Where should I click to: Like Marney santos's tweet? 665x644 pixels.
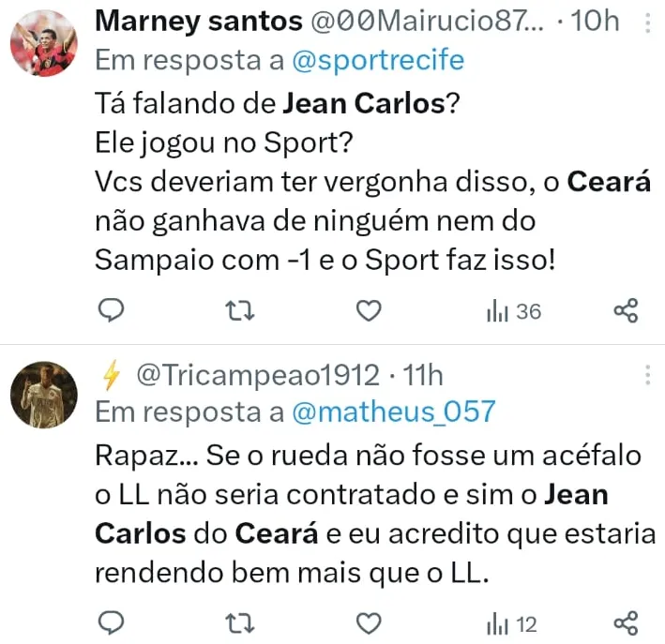[x=371, y=310]
